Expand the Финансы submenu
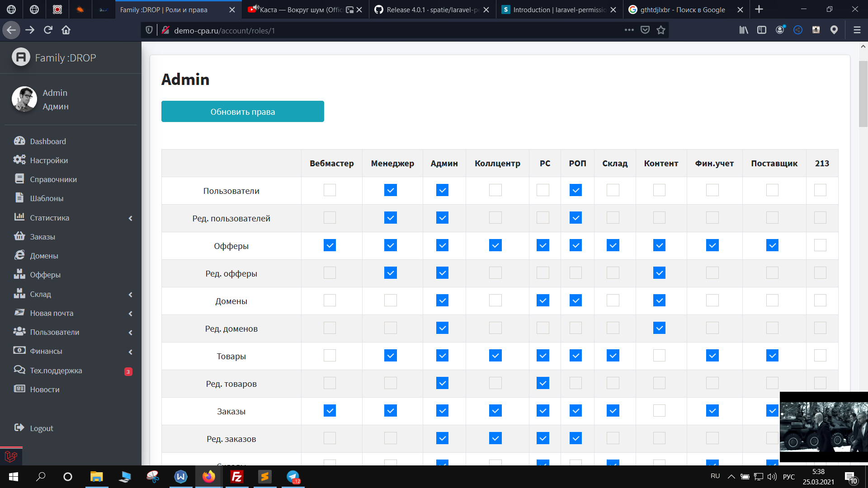868x488 pixels. pyautogui.click(x=130, y=352)
